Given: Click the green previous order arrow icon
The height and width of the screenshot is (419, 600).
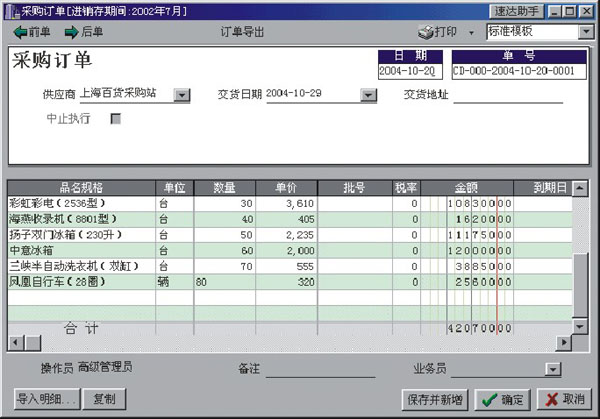Looking at the screenshot, I should pyautogui.click(x=20, y=32).
